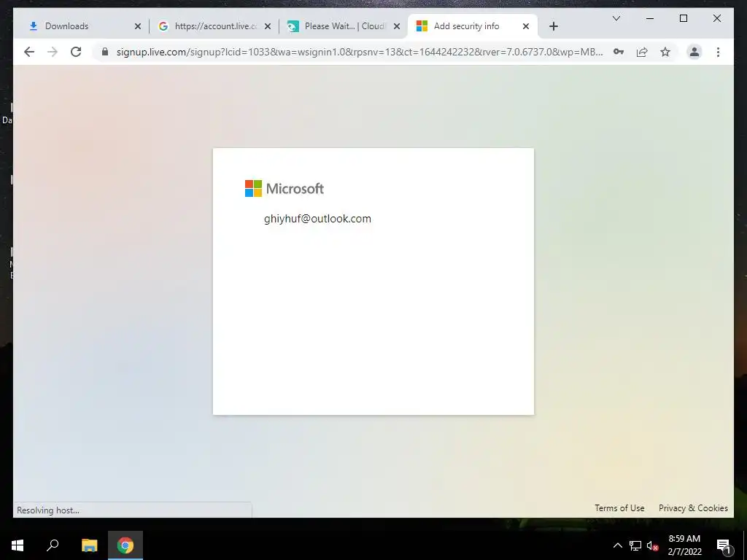The image size is (747, 560).
Task: Switch to the Please Wait Cloudflare tab
Action: (x=344, y=26)
